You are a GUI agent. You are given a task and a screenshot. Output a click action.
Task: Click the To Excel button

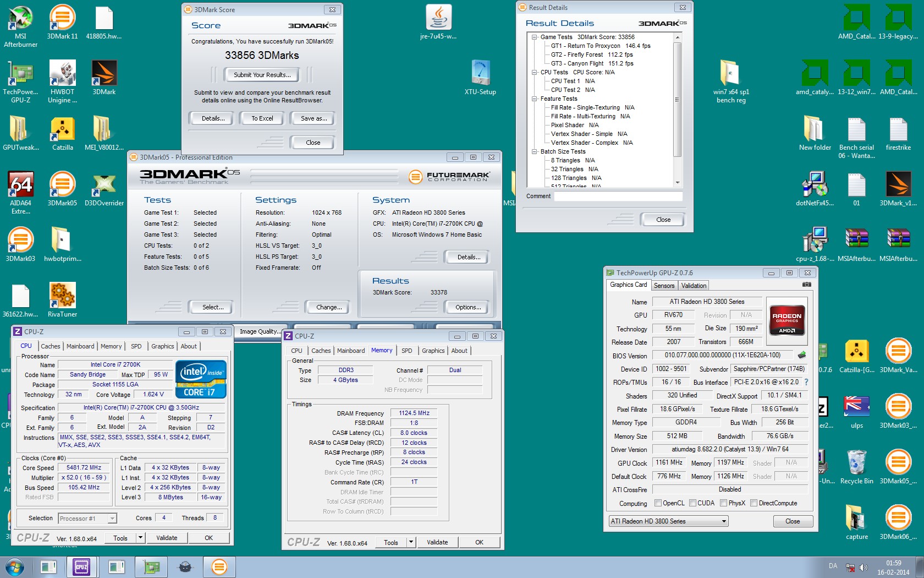click(262, 118)
